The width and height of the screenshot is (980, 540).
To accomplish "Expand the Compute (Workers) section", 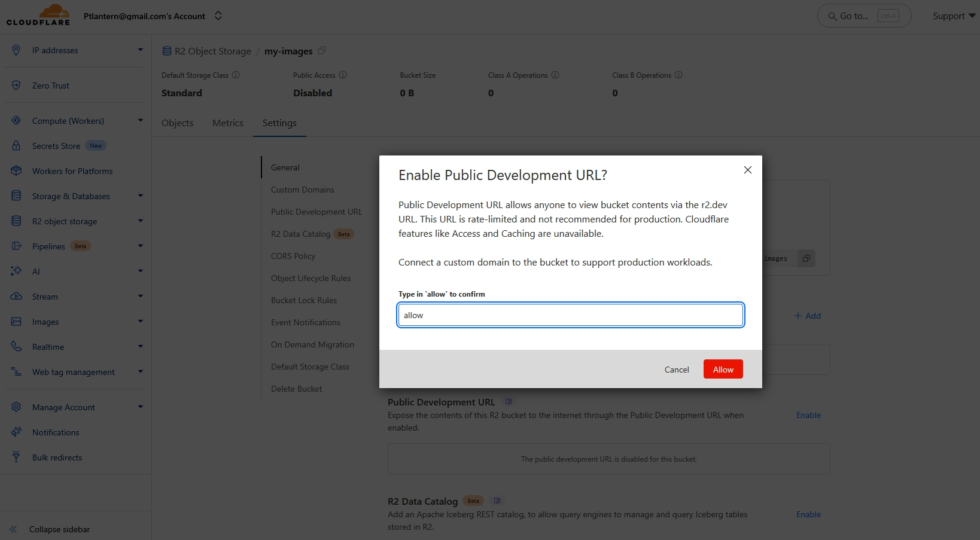I will pos(141,121).
